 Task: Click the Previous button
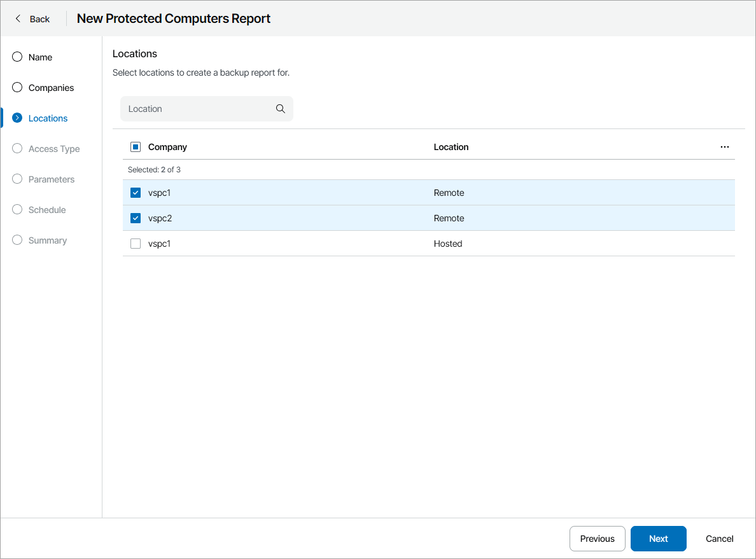point(597,539)
